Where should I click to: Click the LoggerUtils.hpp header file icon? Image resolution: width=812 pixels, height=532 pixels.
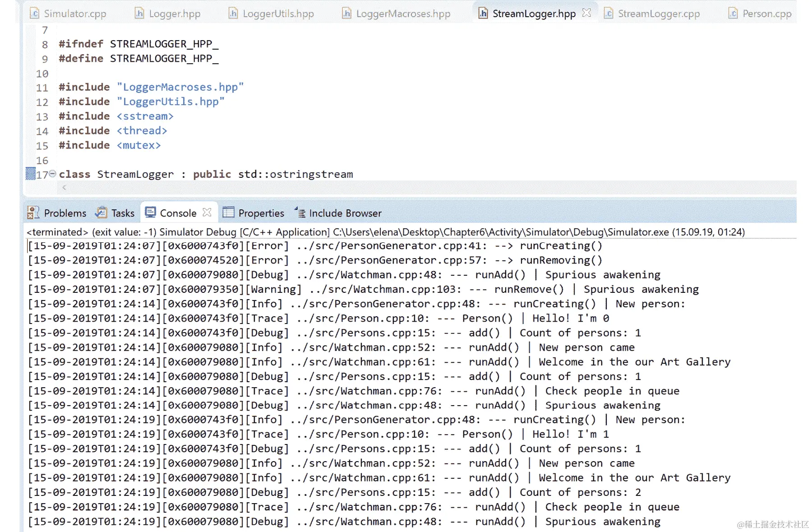[233, 14]
